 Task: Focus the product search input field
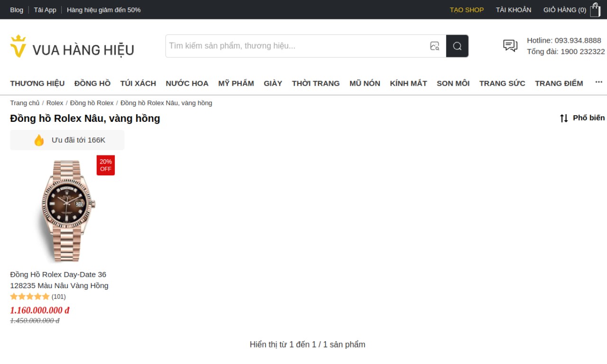296,46
